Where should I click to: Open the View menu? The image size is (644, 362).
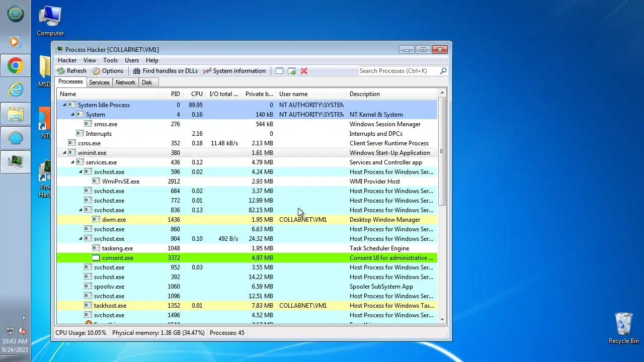(90, 60)
